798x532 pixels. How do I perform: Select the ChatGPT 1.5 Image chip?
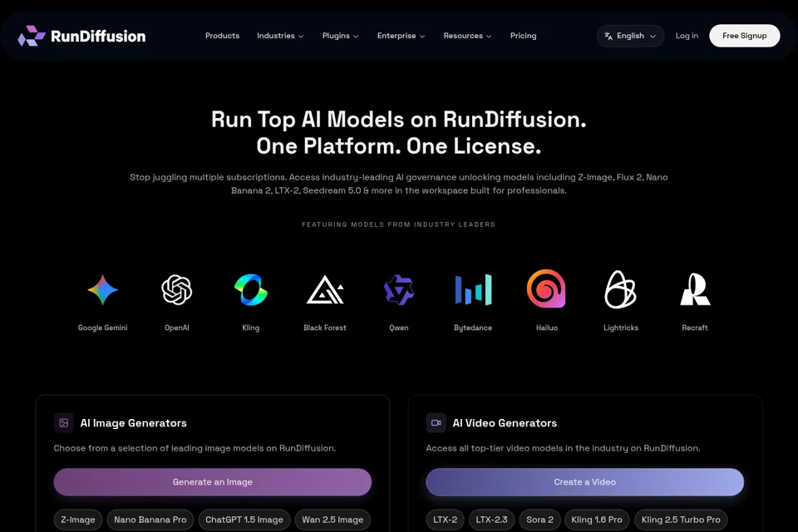click(x=244, y=520)
